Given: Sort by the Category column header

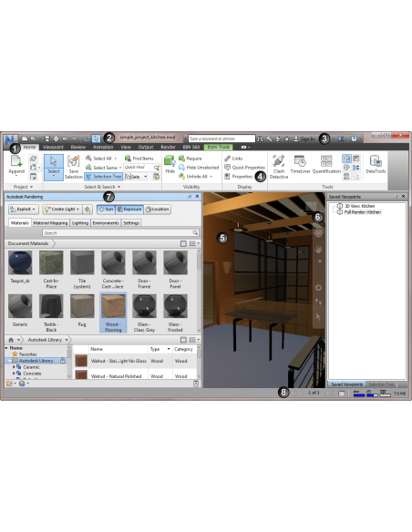Looking at the screenshot, I should [183, 349].
